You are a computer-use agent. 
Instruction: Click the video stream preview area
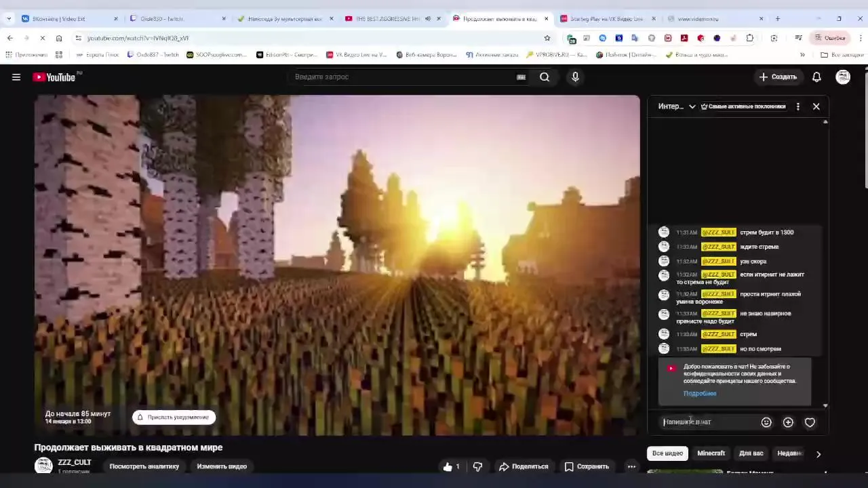337,265
